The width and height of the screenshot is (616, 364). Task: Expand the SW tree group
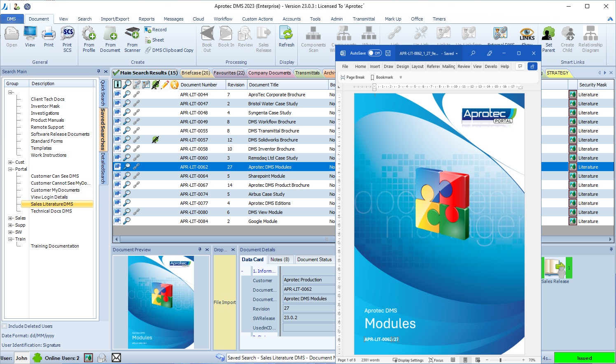pyautogui.click(x=10, y=232)
